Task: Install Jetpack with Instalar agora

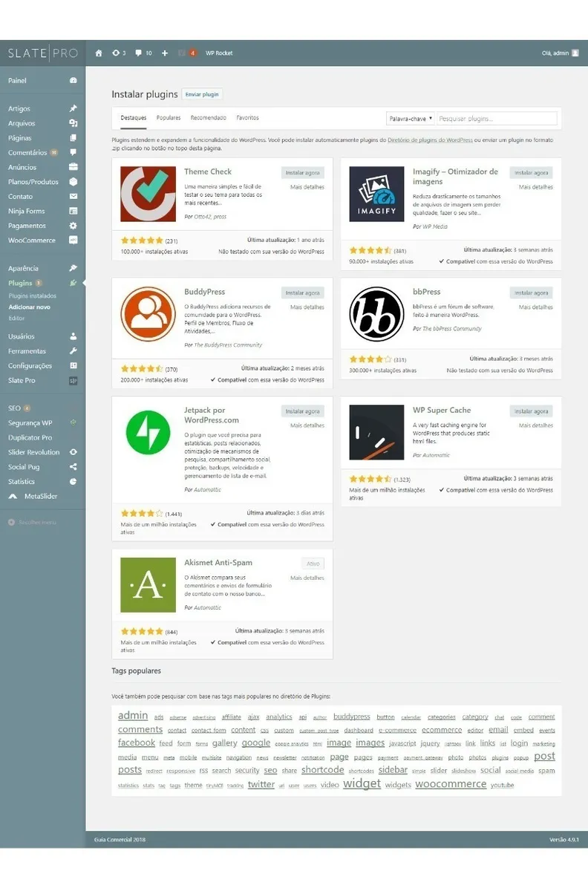Action: pos(303,411)
